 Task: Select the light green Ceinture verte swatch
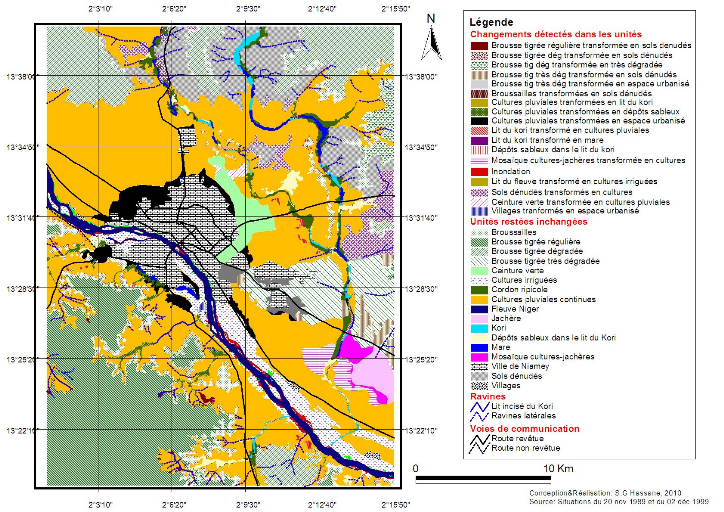(479, 271)
